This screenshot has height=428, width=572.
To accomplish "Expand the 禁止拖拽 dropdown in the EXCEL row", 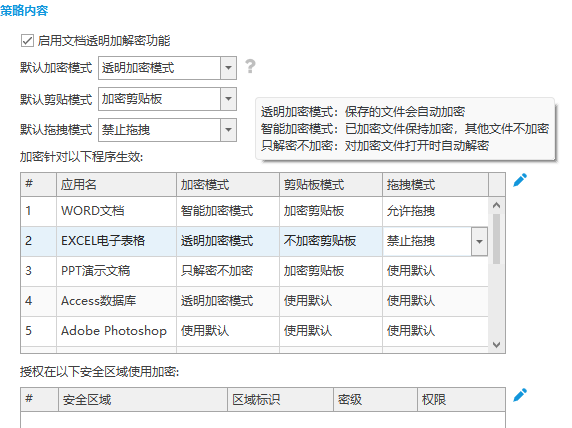I will 479,241.
